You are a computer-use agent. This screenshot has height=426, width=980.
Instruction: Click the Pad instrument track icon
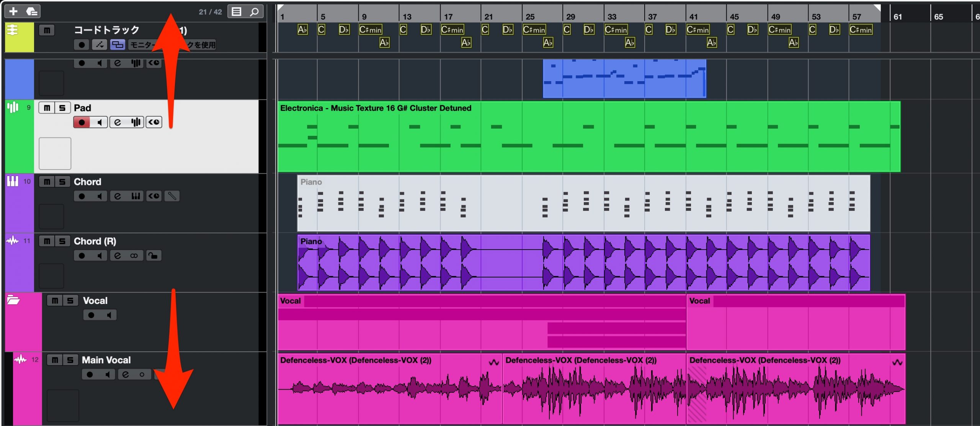(13, 108)
